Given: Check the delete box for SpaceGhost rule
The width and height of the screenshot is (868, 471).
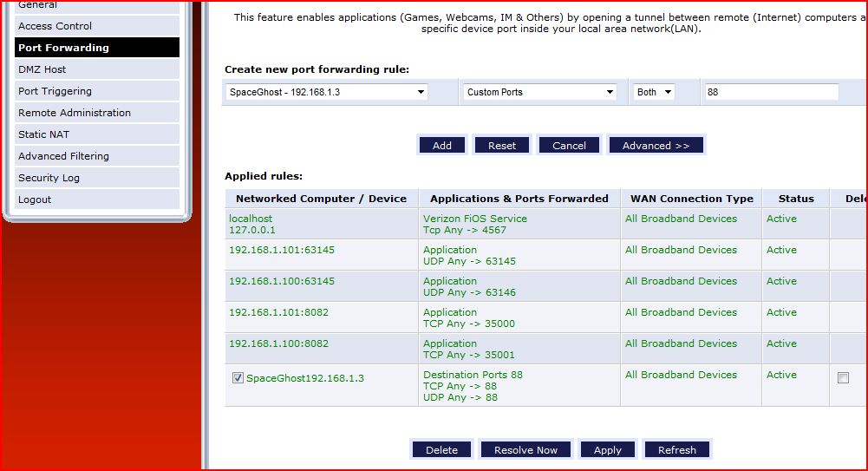Looking at the screenshot, I should 843,378.
